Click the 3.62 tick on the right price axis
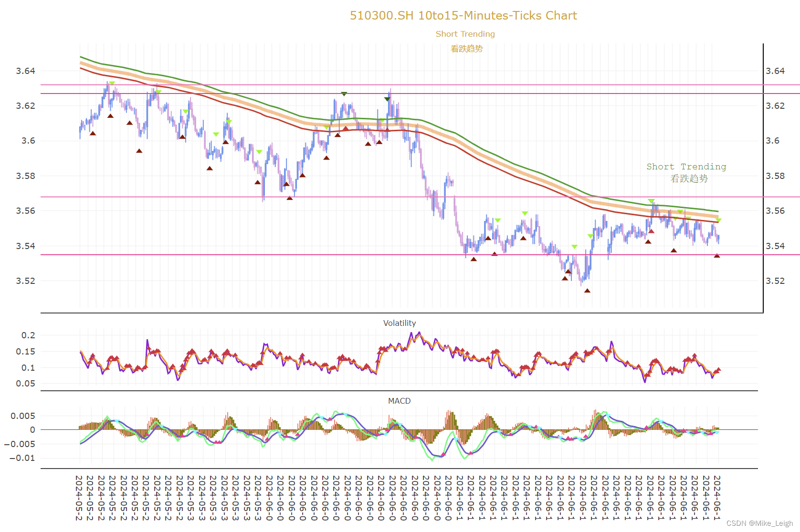This screenshot has height=532, width=800. pos(775,106)
